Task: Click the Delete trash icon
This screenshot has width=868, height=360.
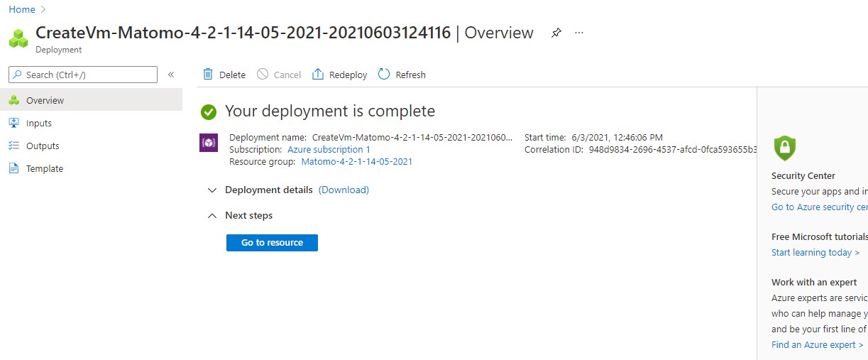Action: [208, 75]
